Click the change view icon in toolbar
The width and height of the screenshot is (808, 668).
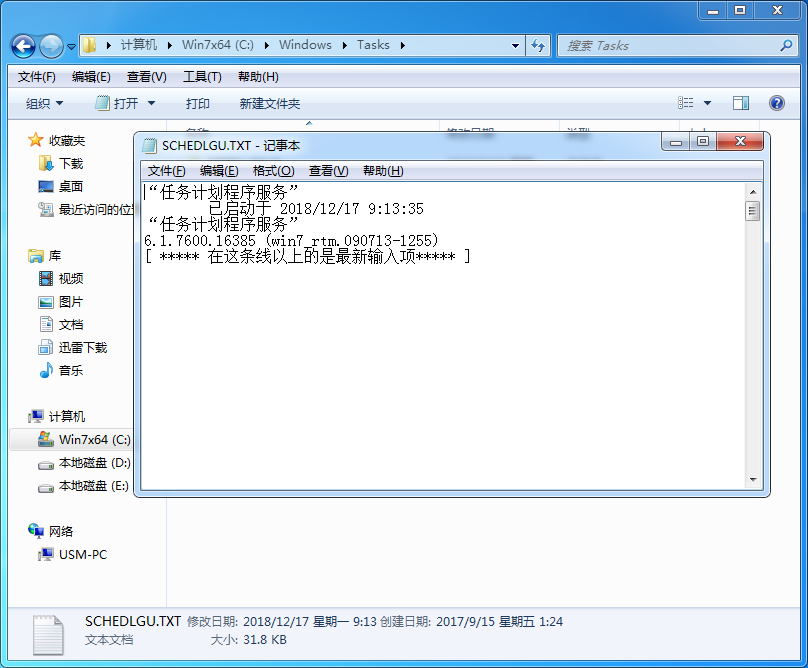(686, 103)
